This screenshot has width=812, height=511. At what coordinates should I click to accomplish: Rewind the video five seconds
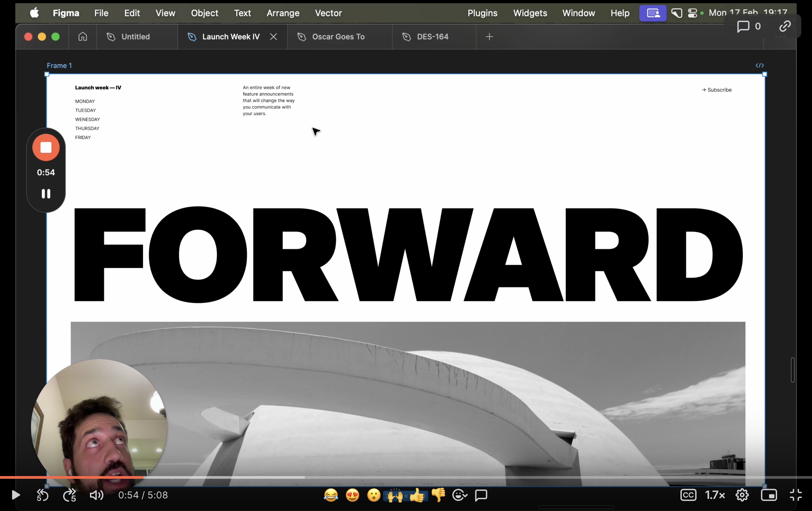tap(42, 495)
